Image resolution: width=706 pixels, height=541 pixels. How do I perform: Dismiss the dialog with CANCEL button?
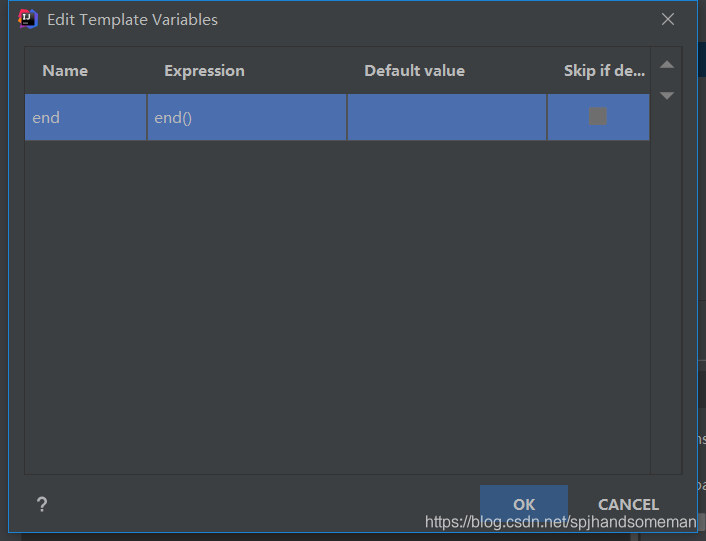(x=628, y=505)
